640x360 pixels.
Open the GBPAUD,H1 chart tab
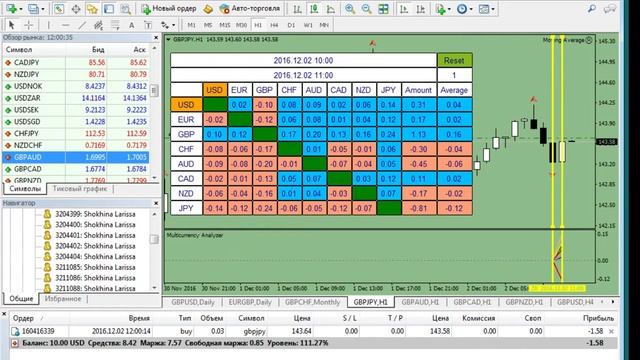(420, 302)
